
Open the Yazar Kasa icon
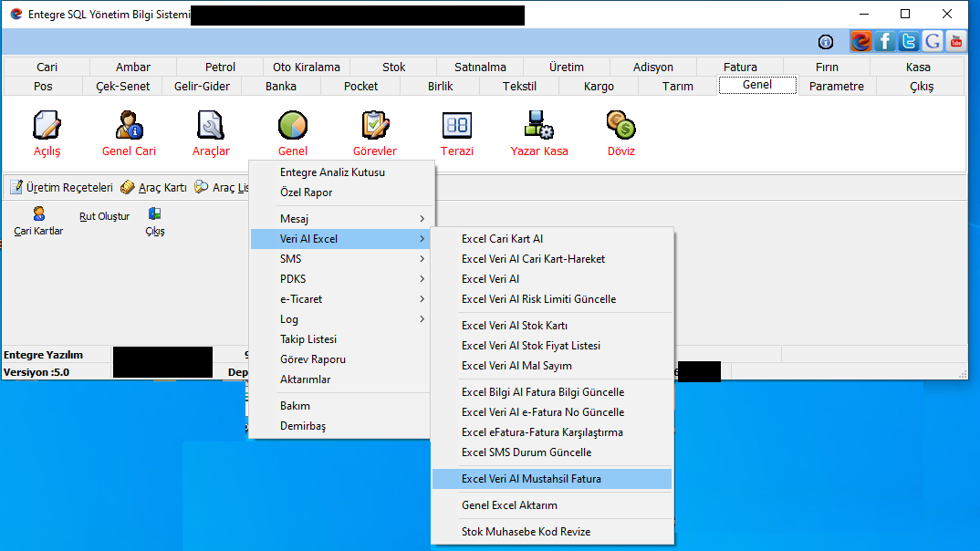538,126
